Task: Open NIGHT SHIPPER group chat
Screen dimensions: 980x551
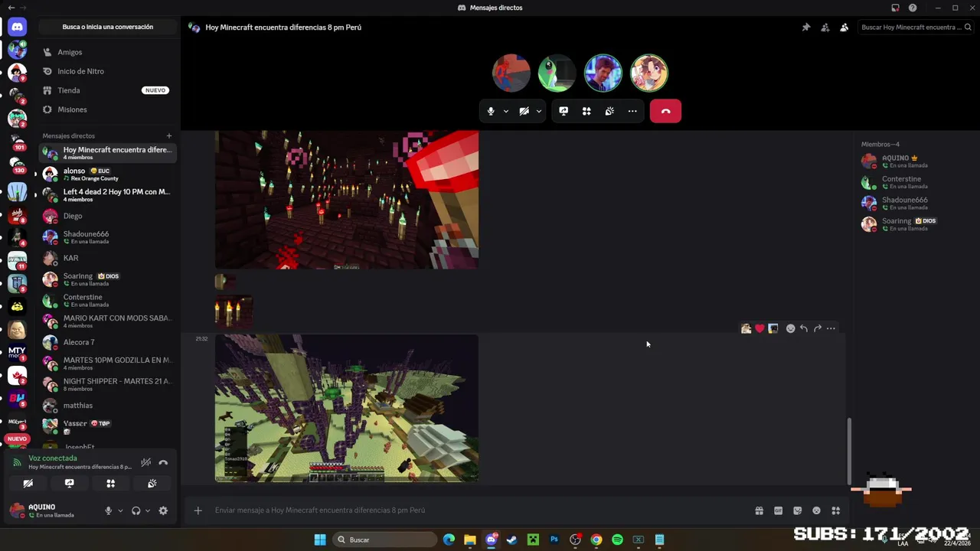Action: (x=107, y=384)
